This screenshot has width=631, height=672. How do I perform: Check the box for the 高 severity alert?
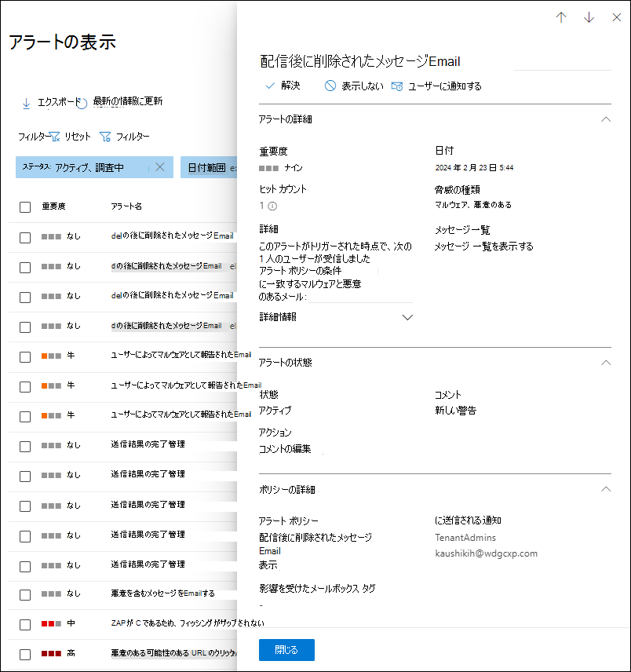click(x=25, y=654)
